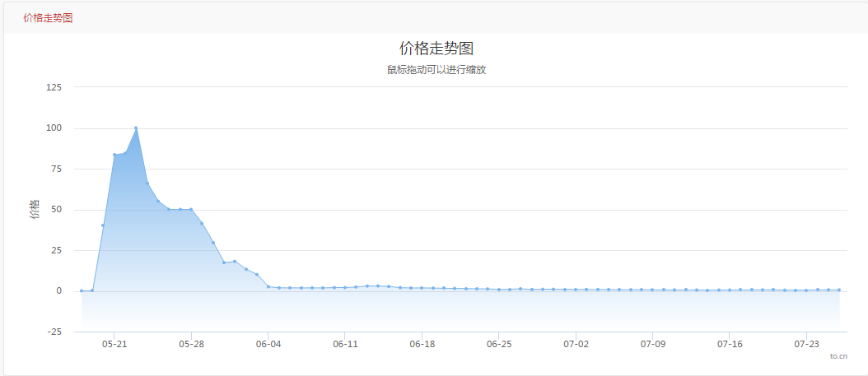Viewport: 868px width, 376px height.
Task: Click the y-axis label 100
Action: [x=54, y=128]
